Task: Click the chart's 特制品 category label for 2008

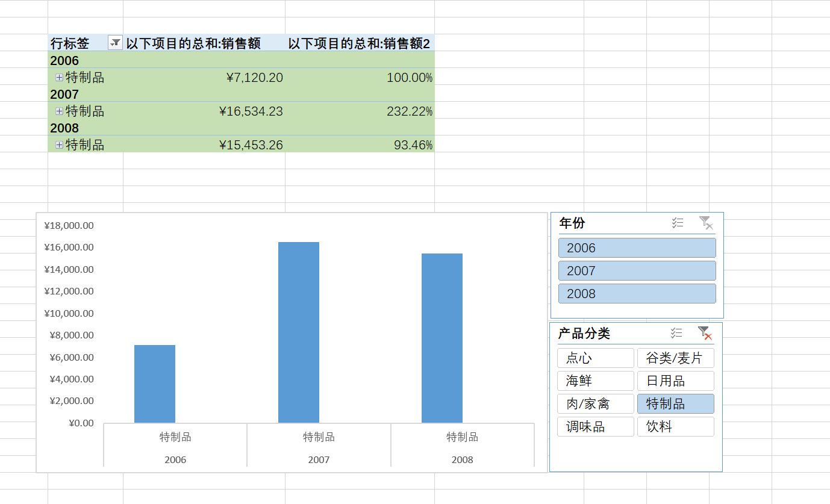Action: click(463, 437)
